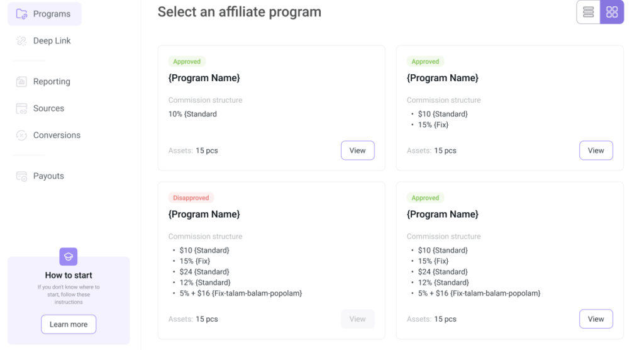Click the Payouts icon in sidebar
This screenshot has width=644, height=350.
(x=21, y=176)
